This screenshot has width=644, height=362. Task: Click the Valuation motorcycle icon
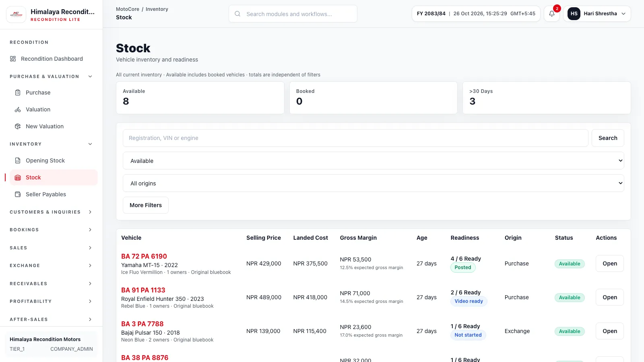coord(18,109)
